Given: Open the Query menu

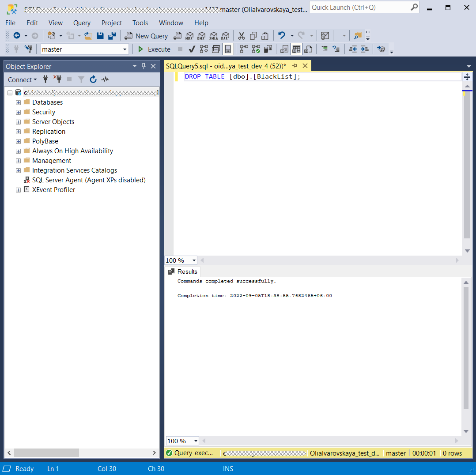Looking at the screenshot, I should tap(82, 23).
